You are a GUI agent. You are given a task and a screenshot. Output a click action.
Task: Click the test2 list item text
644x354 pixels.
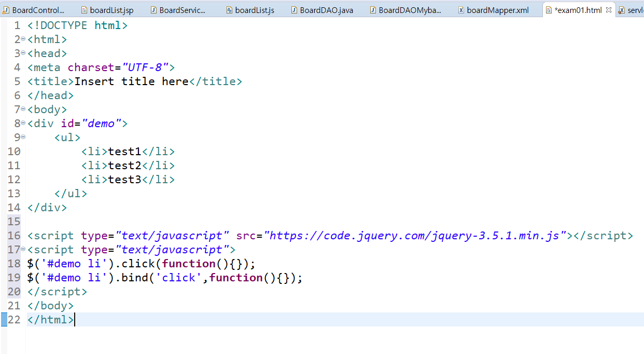coord(124,166)
